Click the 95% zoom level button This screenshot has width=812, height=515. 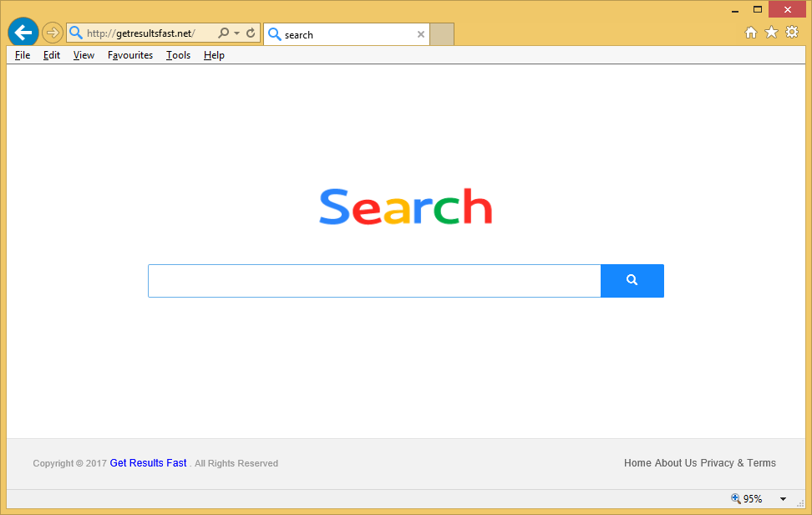pos(747,499)
